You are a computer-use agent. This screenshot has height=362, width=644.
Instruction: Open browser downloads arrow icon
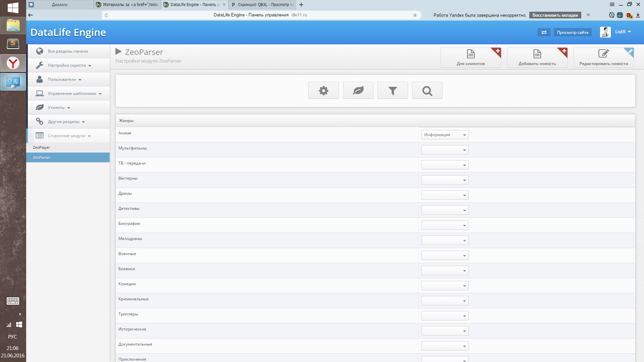tap(638, 15)
